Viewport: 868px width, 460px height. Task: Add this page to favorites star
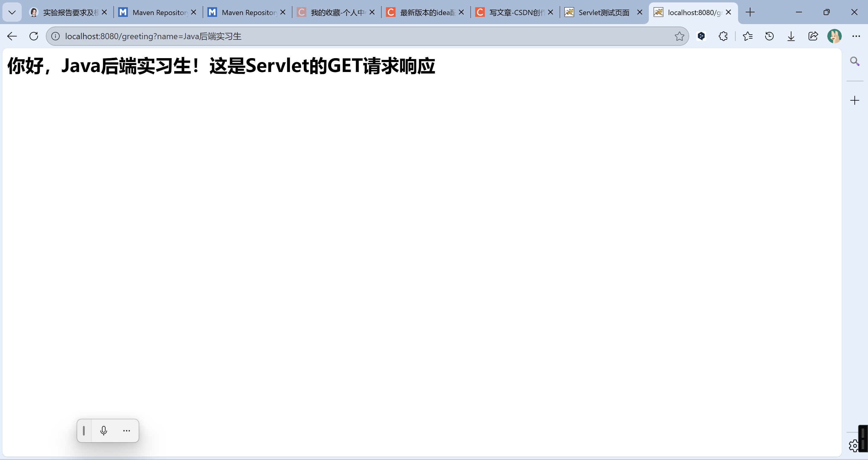click(679, 36)
